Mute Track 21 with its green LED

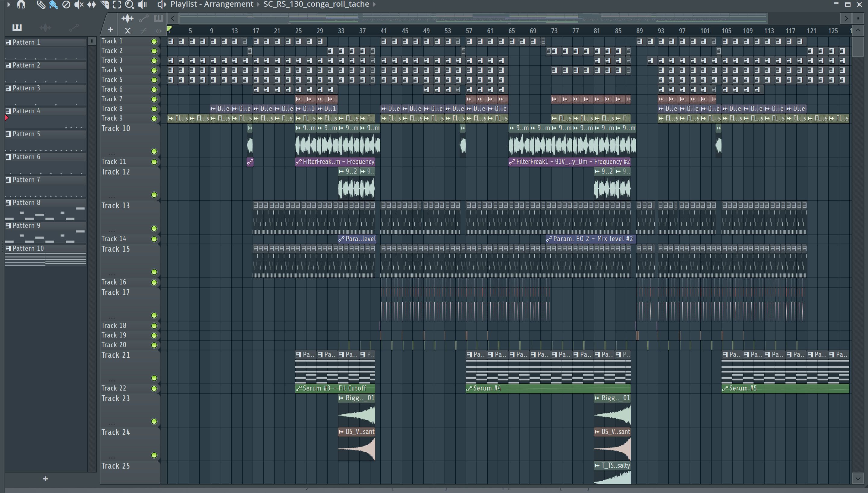click(x=154, y=378)
